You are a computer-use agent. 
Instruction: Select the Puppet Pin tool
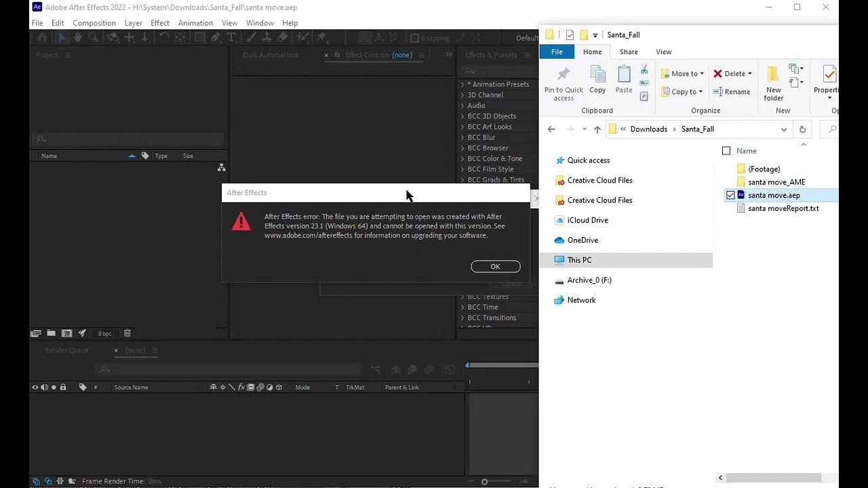point(321,38)
